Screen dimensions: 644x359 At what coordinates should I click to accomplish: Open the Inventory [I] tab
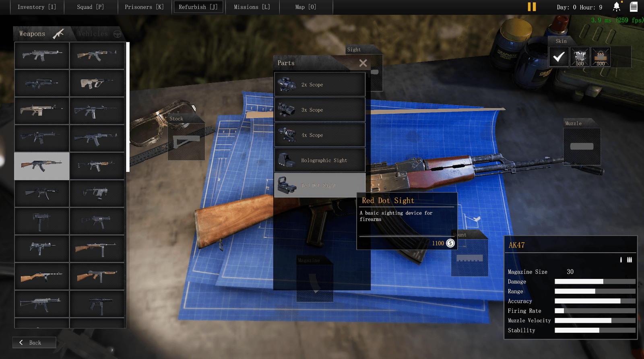tap(37, 7)
